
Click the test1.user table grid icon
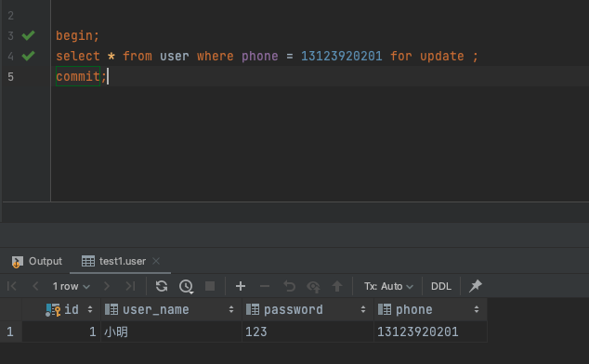pos(88,261)
